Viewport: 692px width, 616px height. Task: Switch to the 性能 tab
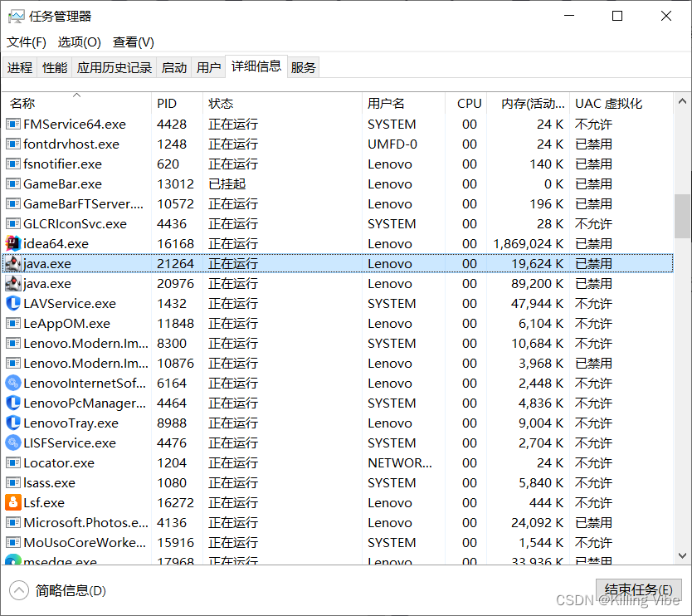pyautogui.click(x=54, y=67)
